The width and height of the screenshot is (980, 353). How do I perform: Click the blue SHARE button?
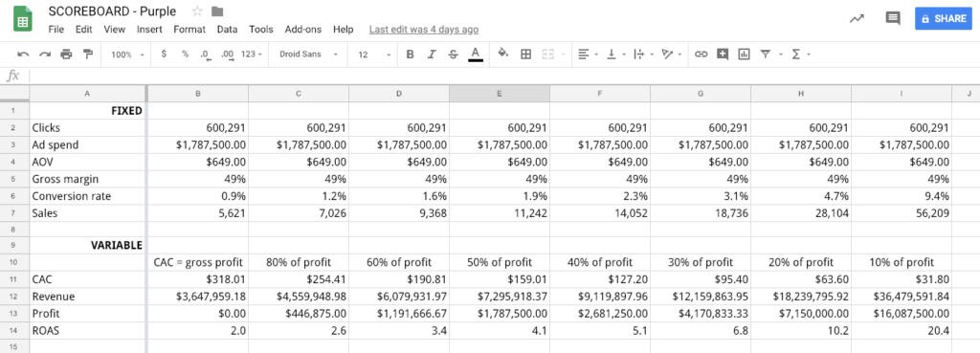(x=944, y=19)
